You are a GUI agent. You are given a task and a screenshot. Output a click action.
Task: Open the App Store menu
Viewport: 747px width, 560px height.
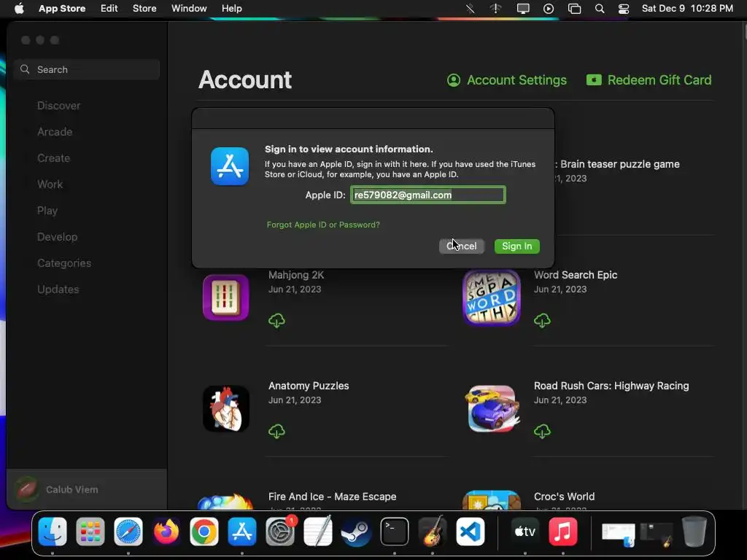point(62,9)
